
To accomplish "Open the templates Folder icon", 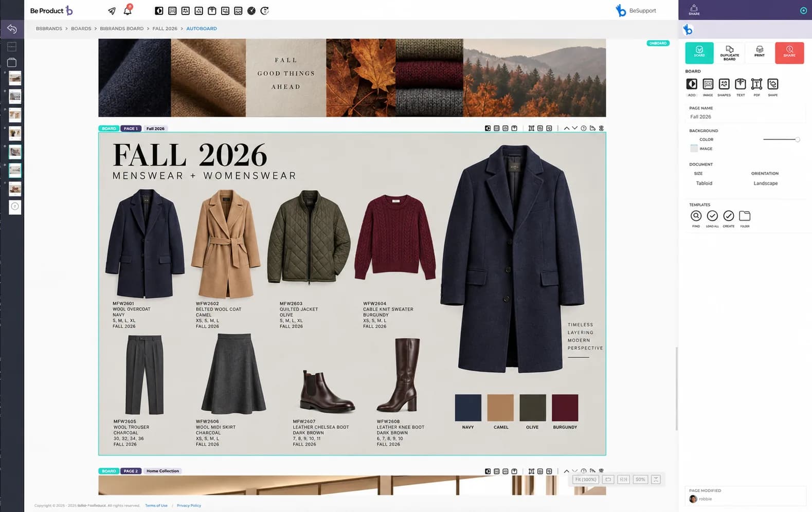I will [745, 216].
